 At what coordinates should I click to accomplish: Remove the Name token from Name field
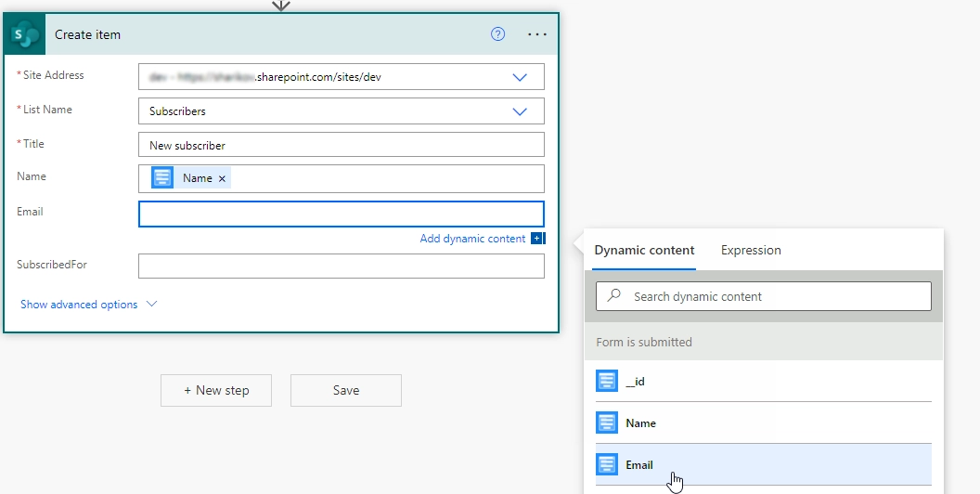tap(222, 178)
